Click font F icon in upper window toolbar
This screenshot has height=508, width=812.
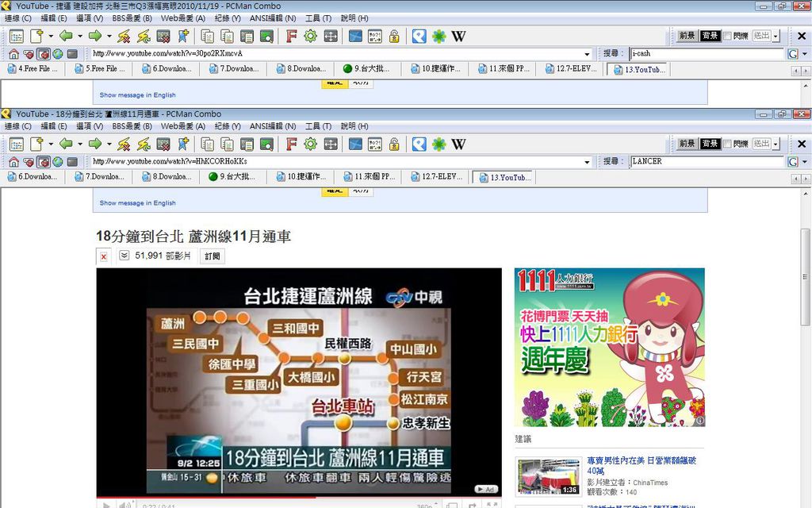tap(292, 37)
